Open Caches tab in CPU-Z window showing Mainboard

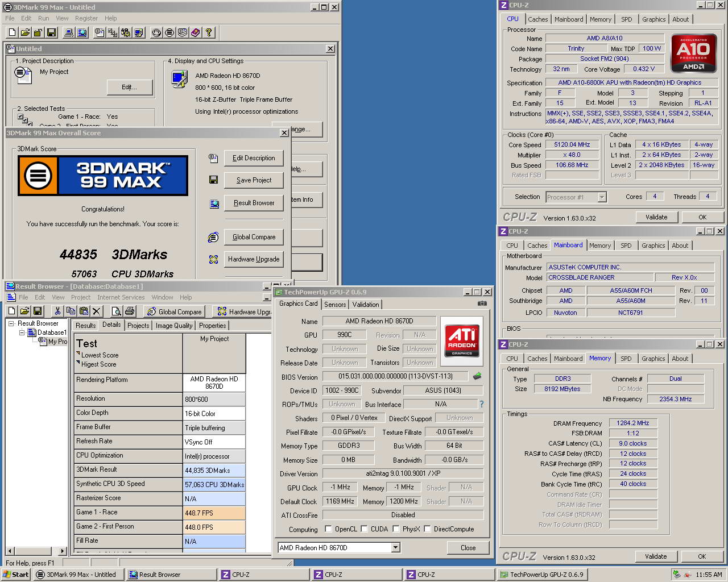tap(537, 246)
